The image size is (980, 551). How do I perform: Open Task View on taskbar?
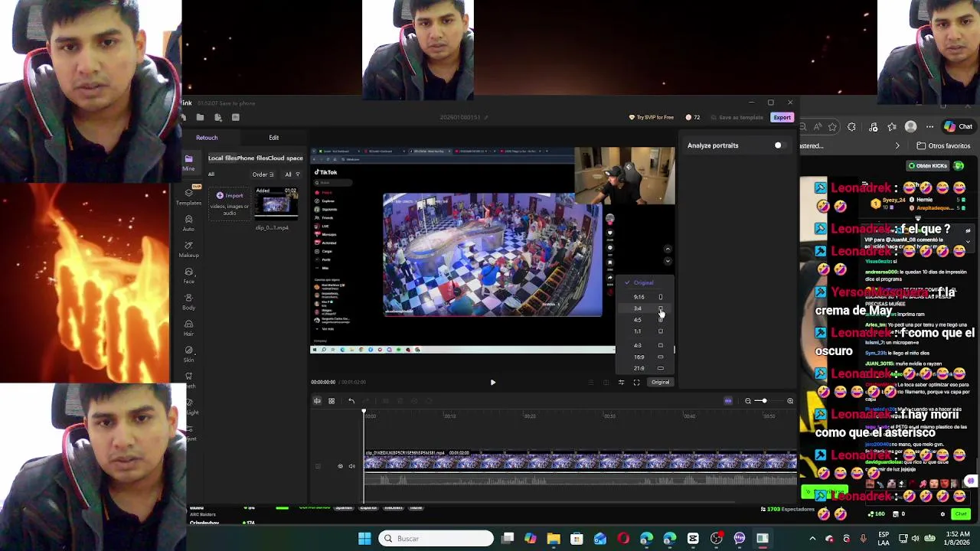508,539
